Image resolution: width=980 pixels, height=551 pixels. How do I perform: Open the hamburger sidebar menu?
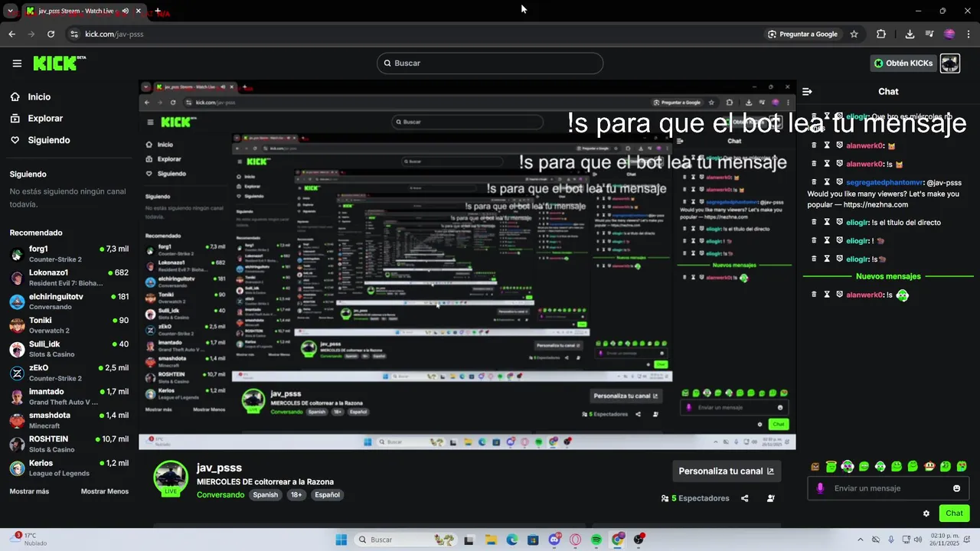[17, 64]
